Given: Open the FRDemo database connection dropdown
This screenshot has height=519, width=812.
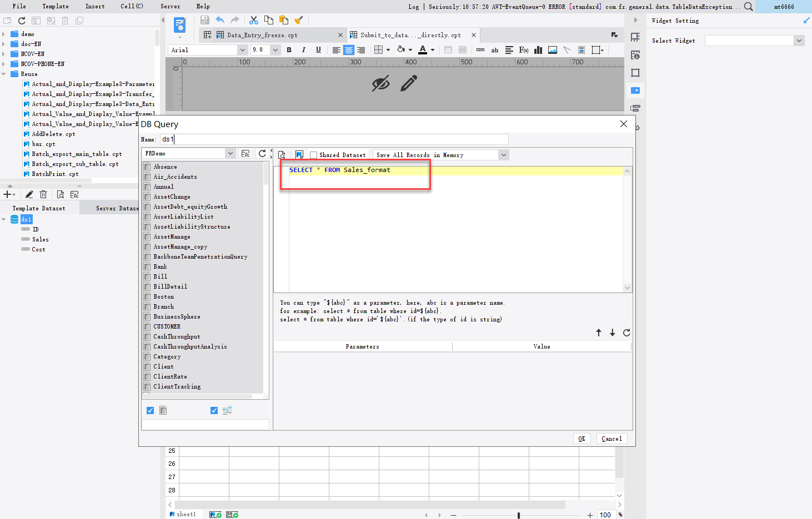Looking at the screenshot, I should pos(230,153).
